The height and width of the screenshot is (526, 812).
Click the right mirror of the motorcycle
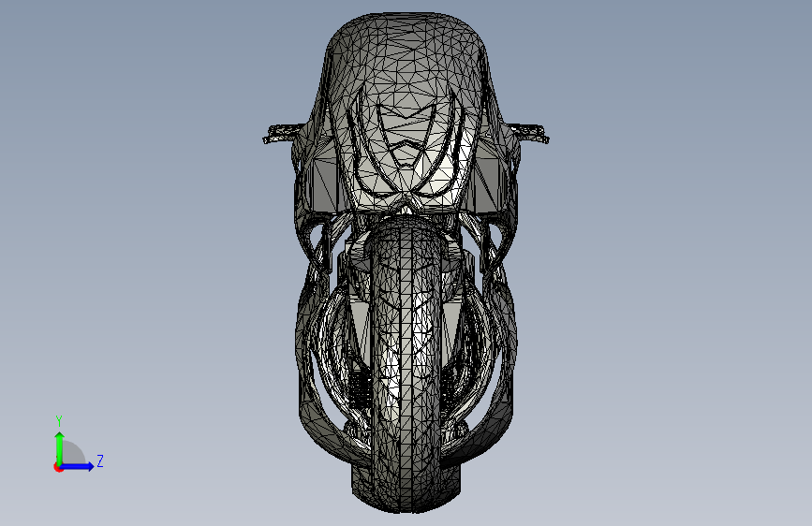(x=527, y=133)
